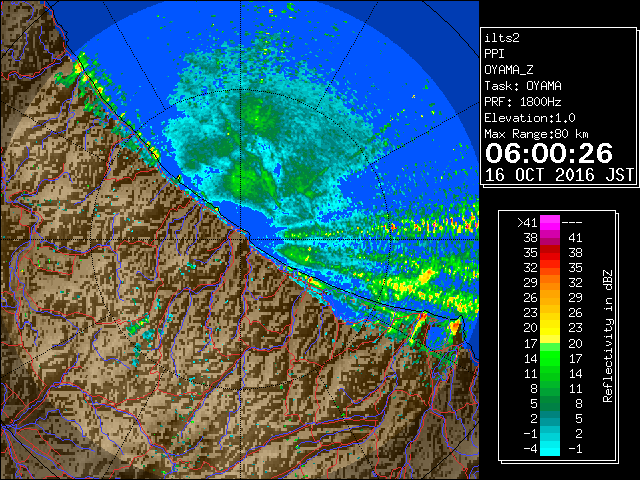
Task: Click the 'Max Range:80 km' text
Action: [537, 134]
